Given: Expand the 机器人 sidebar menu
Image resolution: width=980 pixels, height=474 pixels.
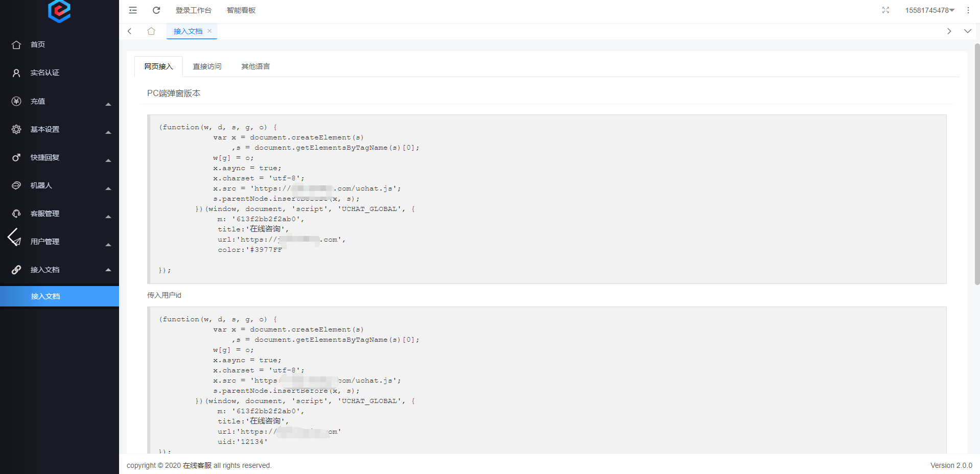Looking at the screenshot, I should [59, 185].
